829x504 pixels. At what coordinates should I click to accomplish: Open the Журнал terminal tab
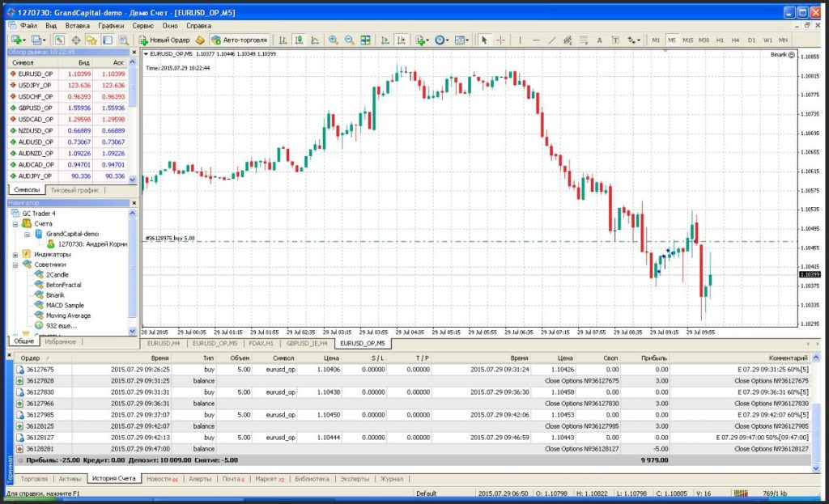(392, 479)
